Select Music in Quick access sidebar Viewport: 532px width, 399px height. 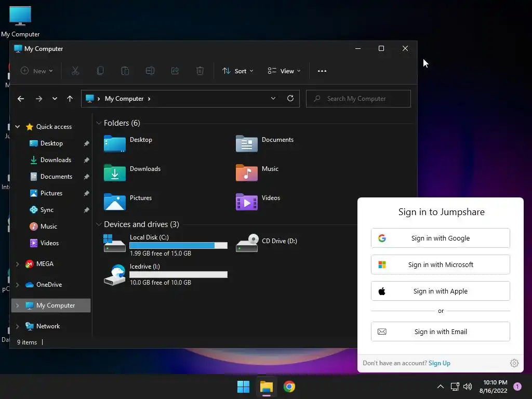[x=48, y=227]
